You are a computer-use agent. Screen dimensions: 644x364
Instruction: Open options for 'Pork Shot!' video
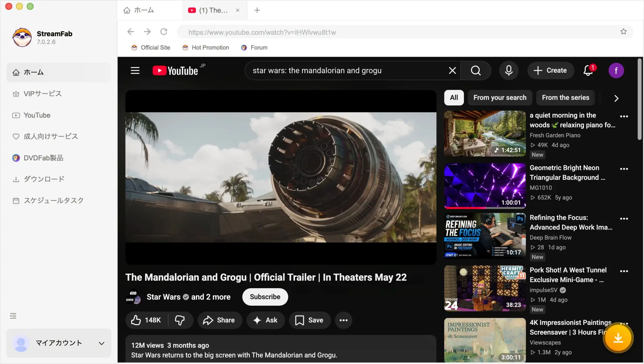pos(624,271)
